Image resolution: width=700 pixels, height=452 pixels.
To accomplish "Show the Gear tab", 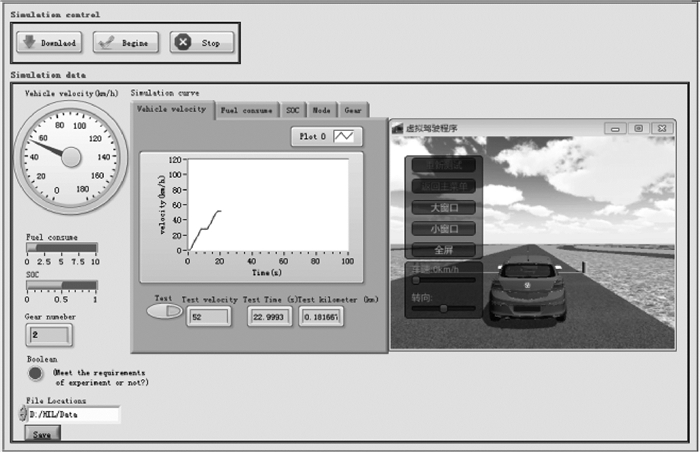I will point(353,110).
